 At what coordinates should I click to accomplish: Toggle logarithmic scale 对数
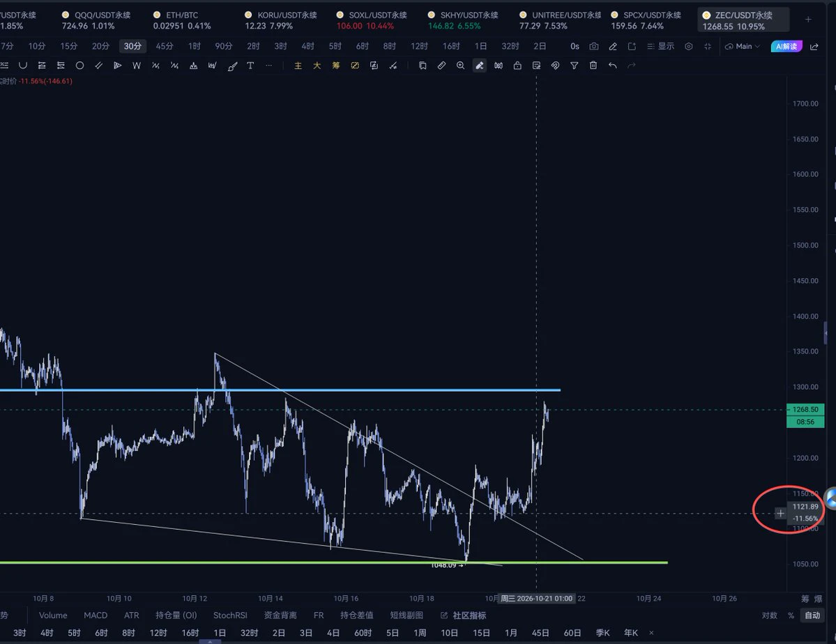tap(769, 615)
